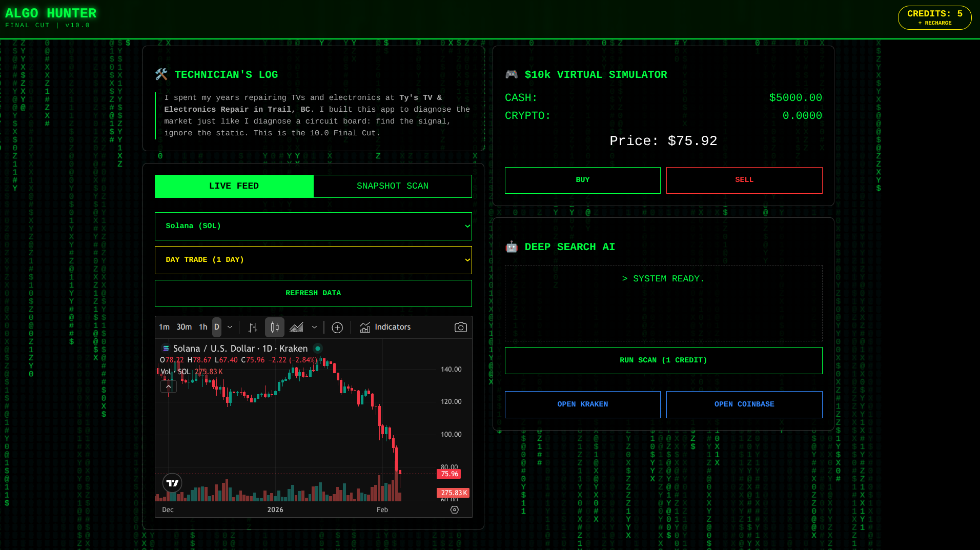The width and height of the screenshot is (980, 550).
Task: Switch to the SNAPSHOT SCAN tab
Action: [392, 186]
